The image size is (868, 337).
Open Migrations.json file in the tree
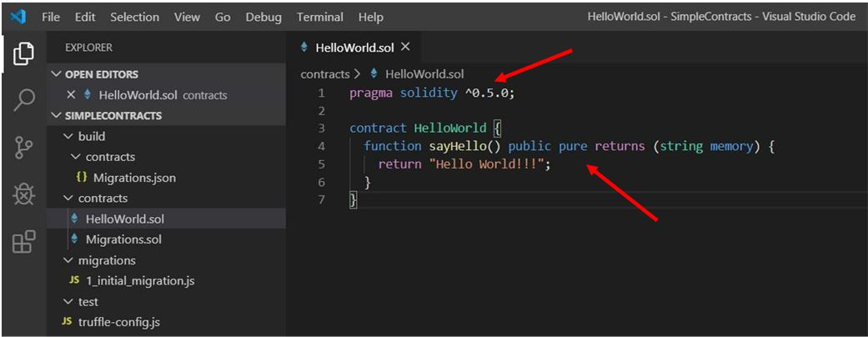tap(133, 178)
